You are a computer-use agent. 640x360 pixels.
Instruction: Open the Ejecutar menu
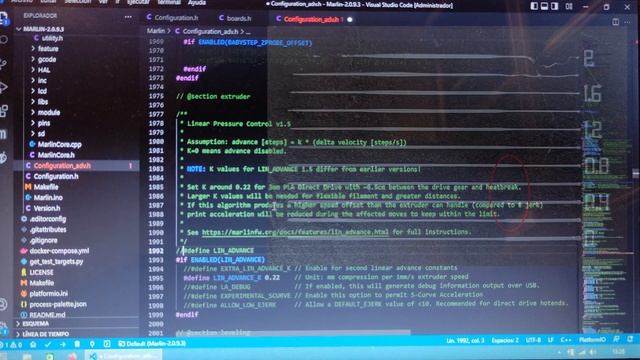pos(138,2)
